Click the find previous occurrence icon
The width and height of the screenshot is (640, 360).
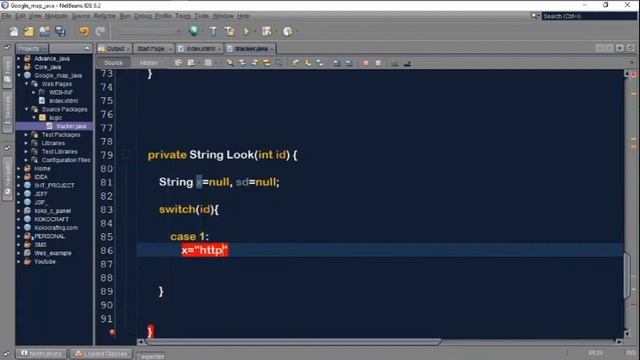pos(242,63)
